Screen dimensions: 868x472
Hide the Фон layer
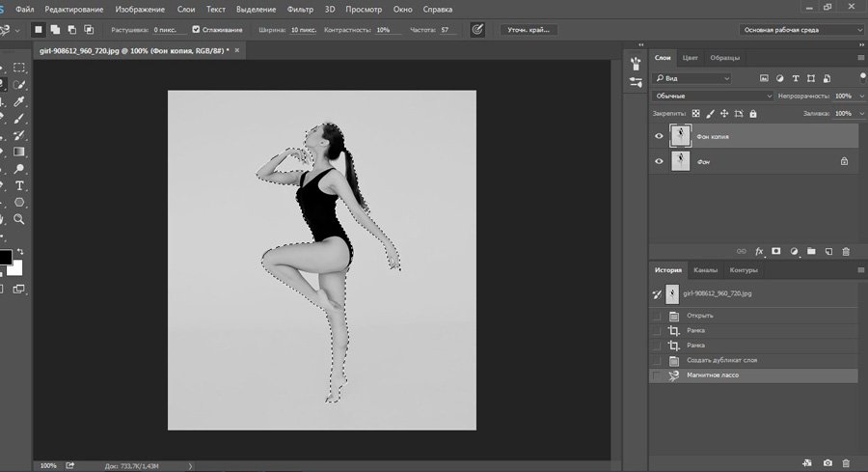659,161
